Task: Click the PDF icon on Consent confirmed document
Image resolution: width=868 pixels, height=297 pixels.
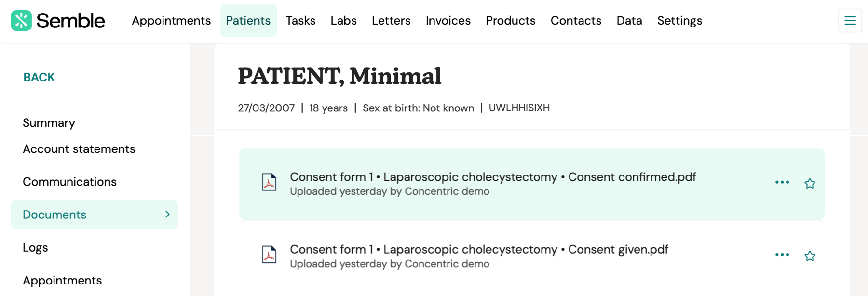Action: click(x=270, y=183)
